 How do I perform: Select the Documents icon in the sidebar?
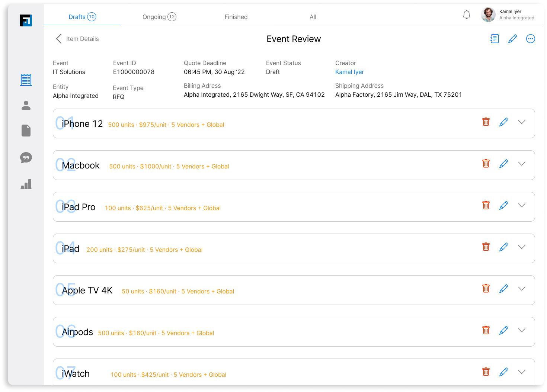pyautogui.click(x=26, y=131)
